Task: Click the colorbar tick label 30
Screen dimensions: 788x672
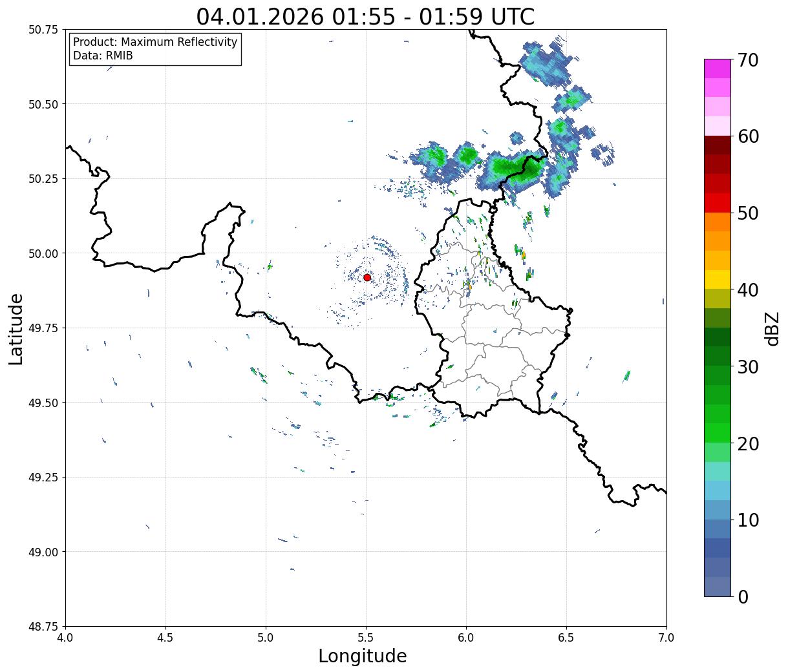Action: 747,367
